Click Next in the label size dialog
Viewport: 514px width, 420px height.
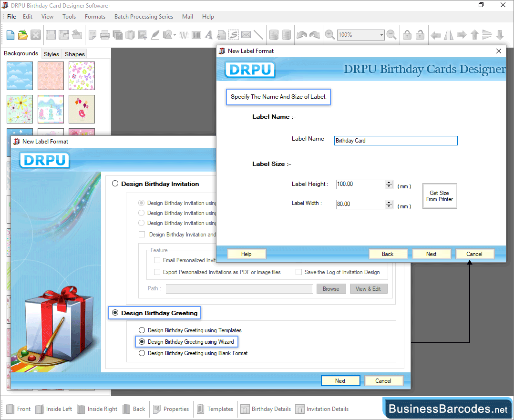[x=432, y=254]
